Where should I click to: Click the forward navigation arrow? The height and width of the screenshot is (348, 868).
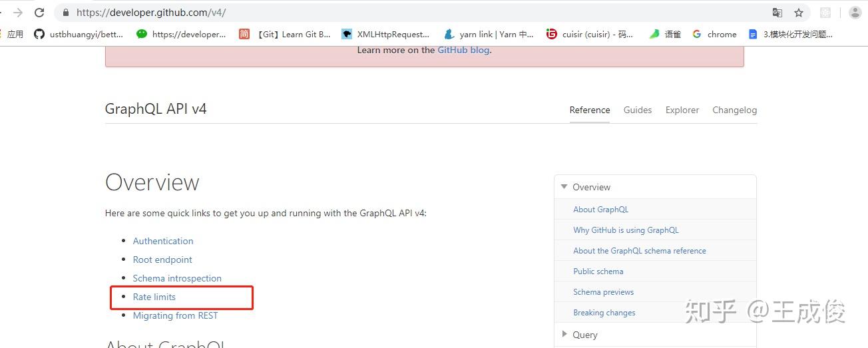tap(18, 13)
